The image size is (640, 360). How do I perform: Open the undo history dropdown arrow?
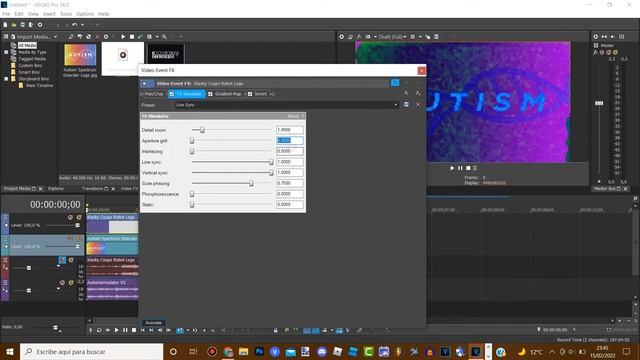tap(82, 25)
